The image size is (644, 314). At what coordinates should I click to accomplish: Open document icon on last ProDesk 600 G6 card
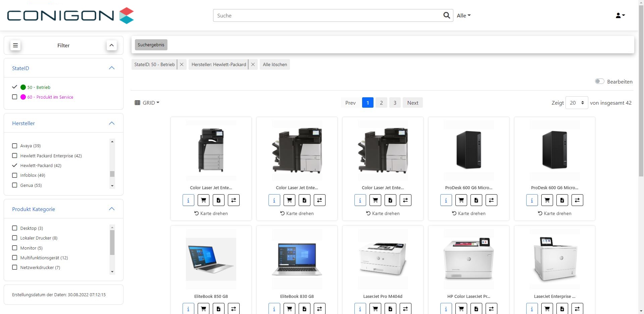(x=562, y=200)
